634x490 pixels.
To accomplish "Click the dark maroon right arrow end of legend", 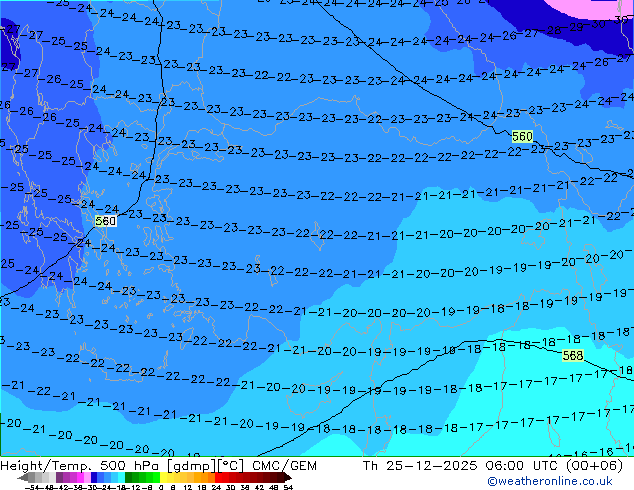I will (287, 477).
